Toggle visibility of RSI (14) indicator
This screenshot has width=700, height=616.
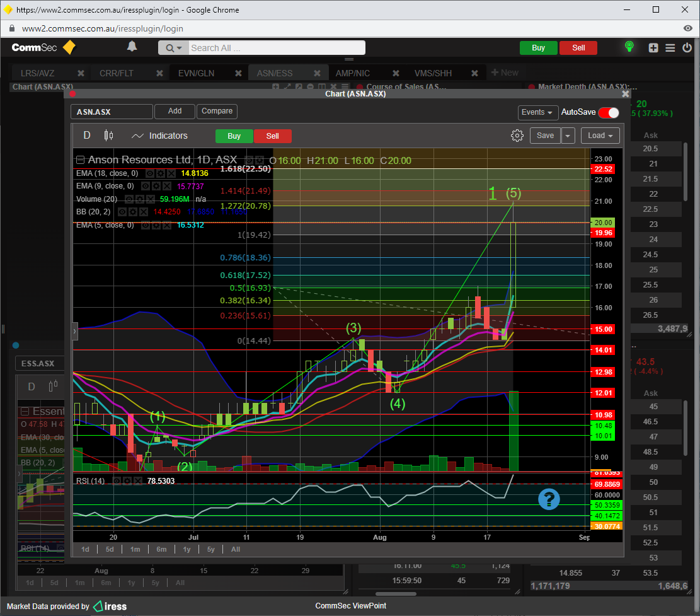click(x=117, y=481)
